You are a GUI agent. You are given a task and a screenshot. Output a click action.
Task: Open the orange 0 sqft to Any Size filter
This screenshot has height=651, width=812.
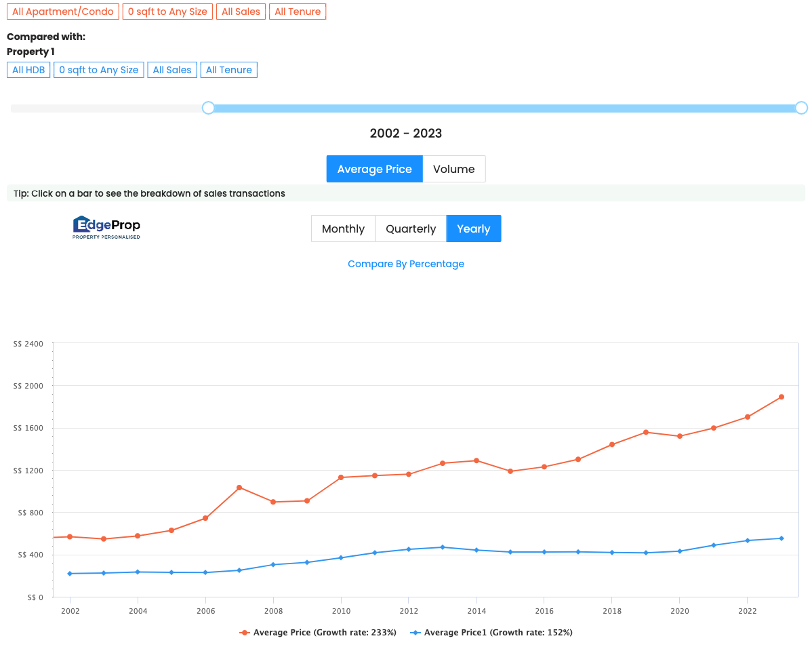pos(167,12)
